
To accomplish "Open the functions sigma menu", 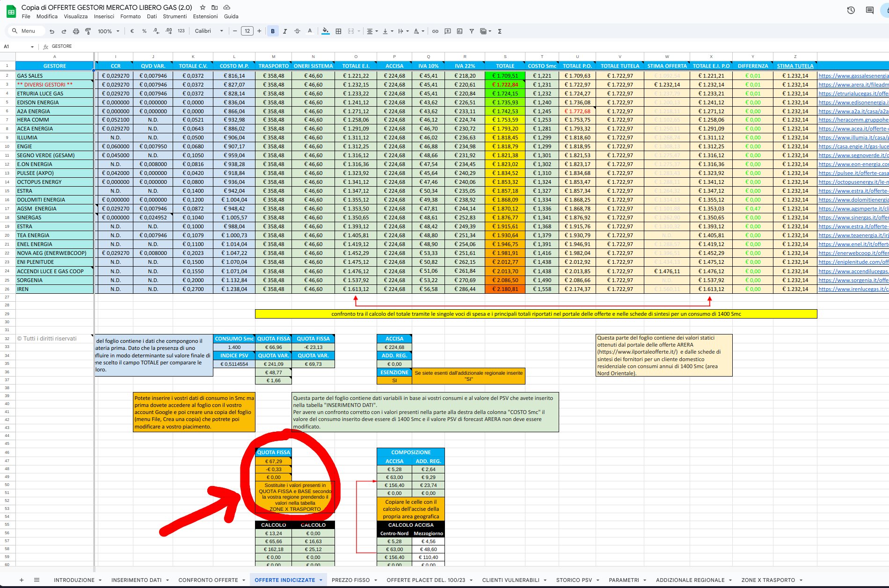I will tap(500, 31).
